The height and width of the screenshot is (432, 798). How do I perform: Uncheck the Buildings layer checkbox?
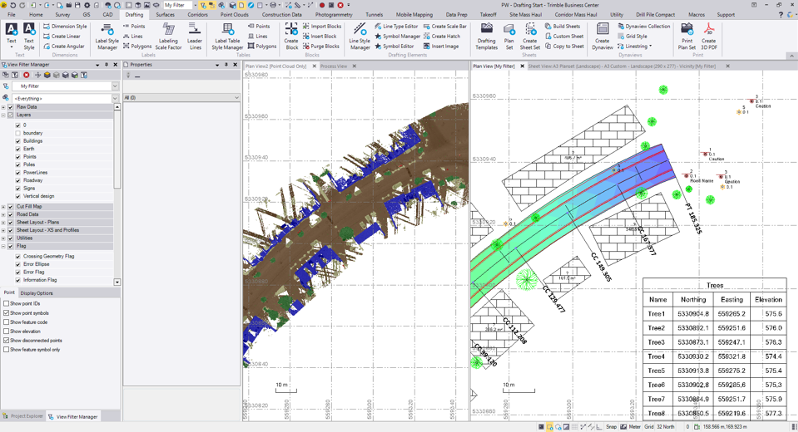coord(18,141)
